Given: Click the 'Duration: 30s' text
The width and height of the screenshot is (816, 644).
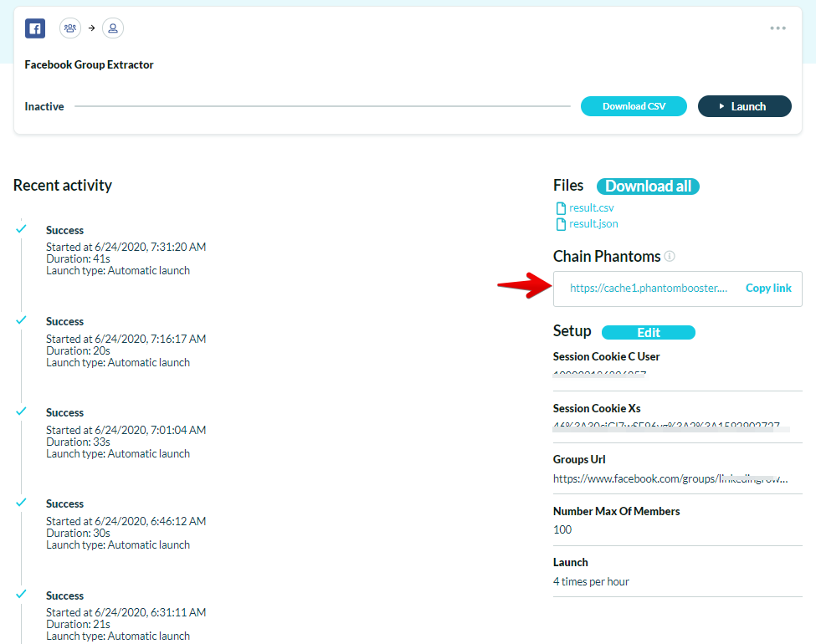Looking at the screenshot, I should (x=78, y=534).
